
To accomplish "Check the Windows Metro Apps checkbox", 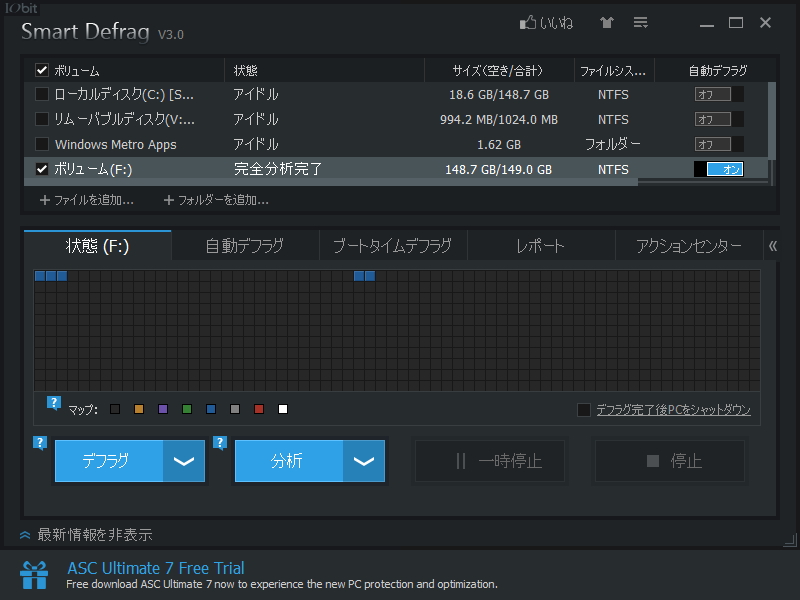I will point(42,144).
